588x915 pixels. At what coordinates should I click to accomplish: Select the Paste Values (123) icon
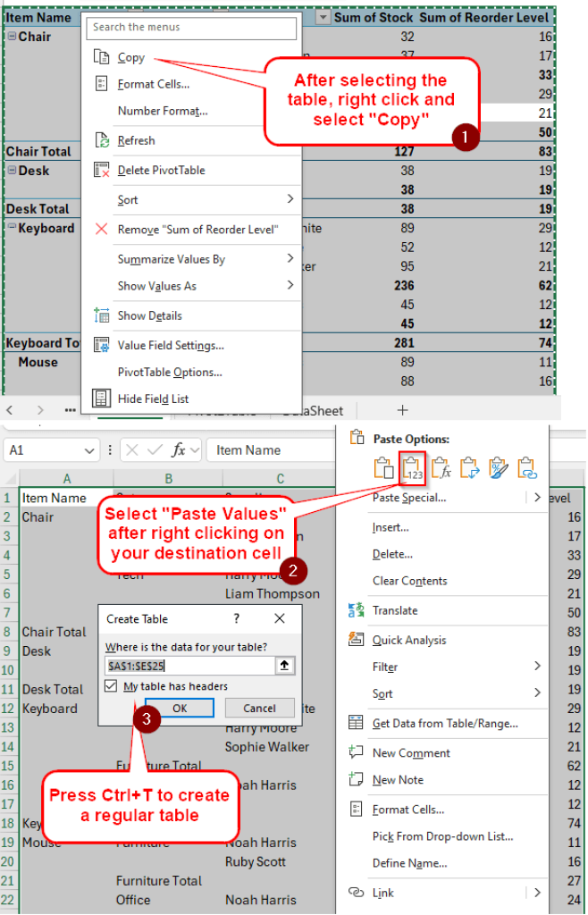pos(413,467)
